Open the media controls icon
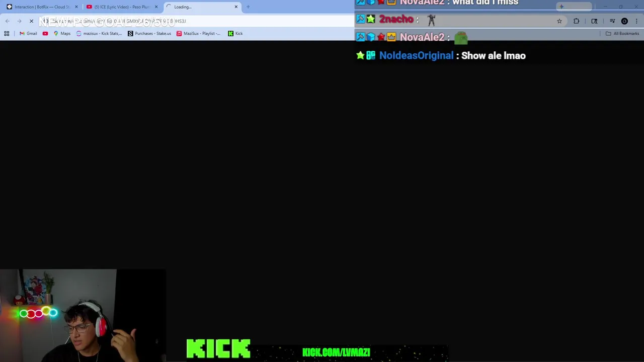Viewport: 644px width, 362px height. click(x=612, y=21)
